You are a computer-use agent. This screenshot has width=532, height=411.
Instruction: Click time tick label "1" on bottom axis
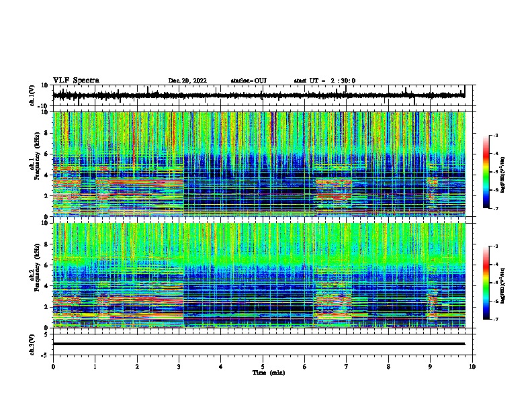point(95,367)
